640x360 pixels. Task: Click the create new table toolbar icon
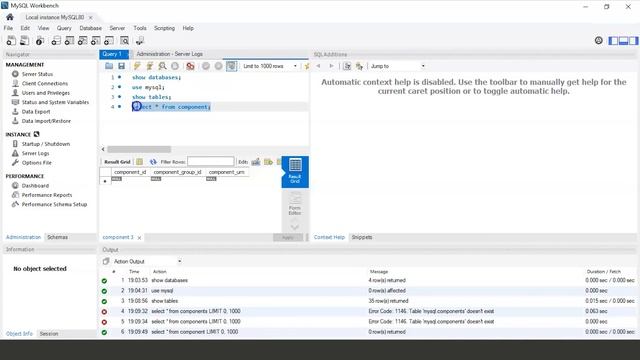[x=69, y=40]
